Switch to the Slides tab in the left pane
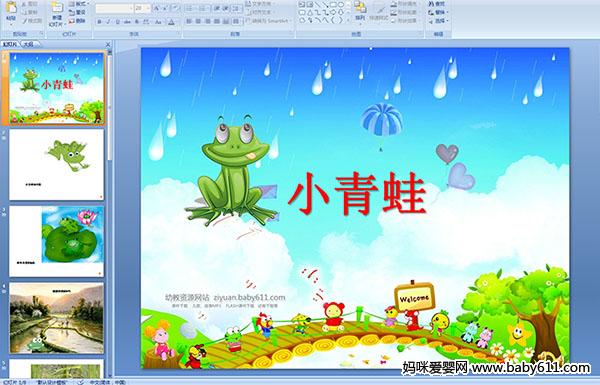The height and width of the screenshot is (385, 600). pyautogui.click(x=10, y=44)
